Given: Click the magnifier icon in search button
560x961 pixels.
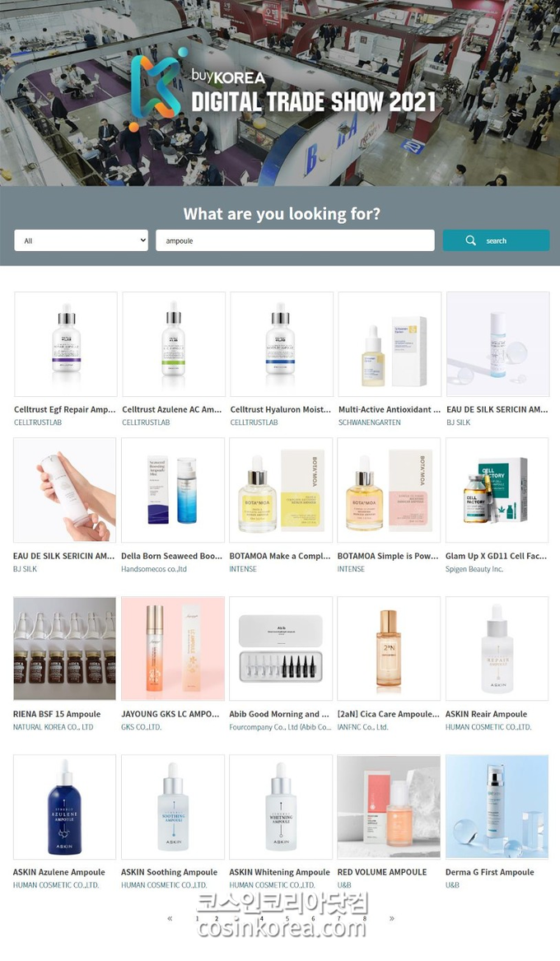Looking at the screenshot, I should pyautogui.click(x=470, y=240).
